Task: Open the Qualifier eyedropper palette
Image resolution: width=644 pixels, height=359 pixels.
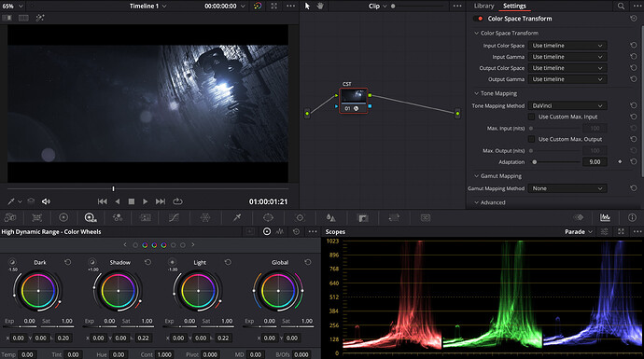Action: [x=236, y=217]
